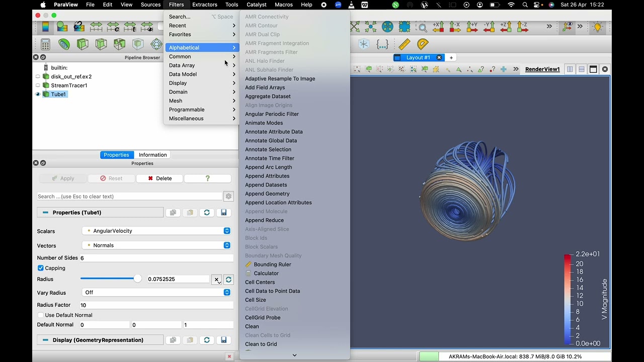
Task: Split RenderView1 horizontally
Action: [570, 69]
